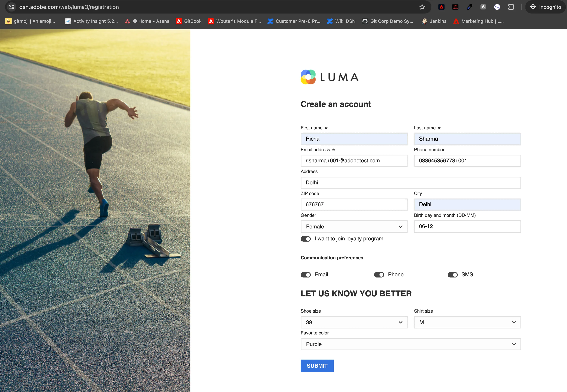Open the GitBook bookmark
Screen dimensions: 567x392
click(189, 21)
